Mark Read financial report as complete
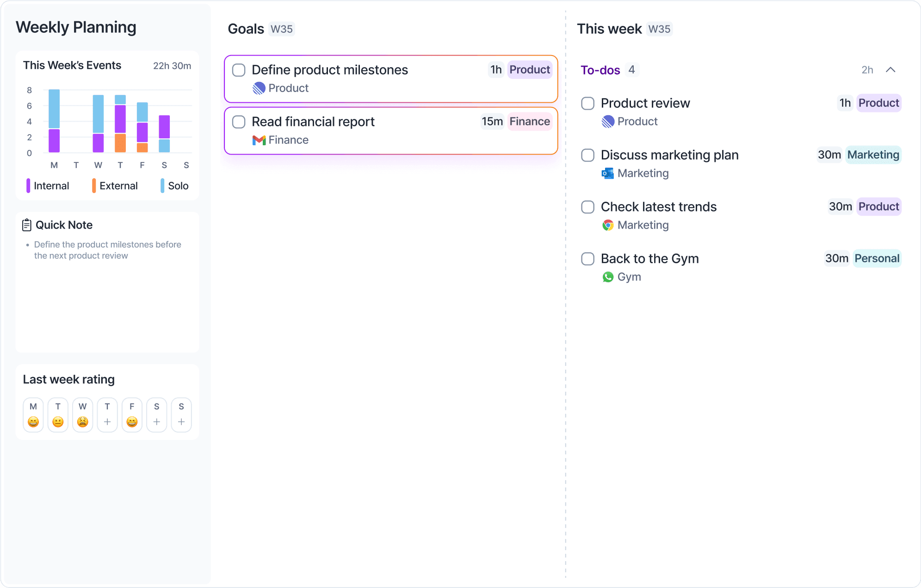 [239, 122]
